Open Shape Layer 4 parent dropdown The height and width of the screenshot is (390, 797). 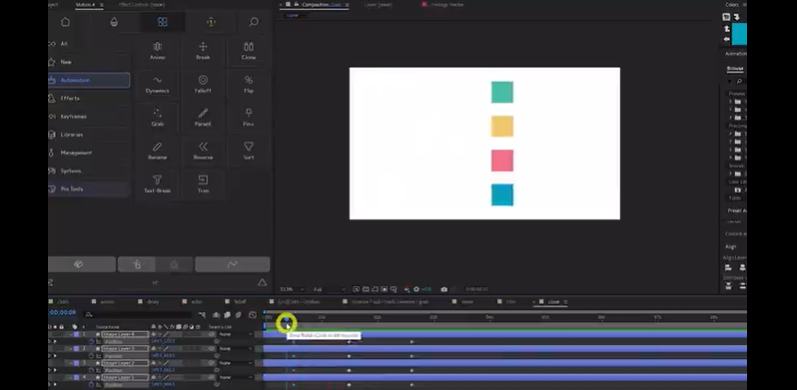click(236, 335)
